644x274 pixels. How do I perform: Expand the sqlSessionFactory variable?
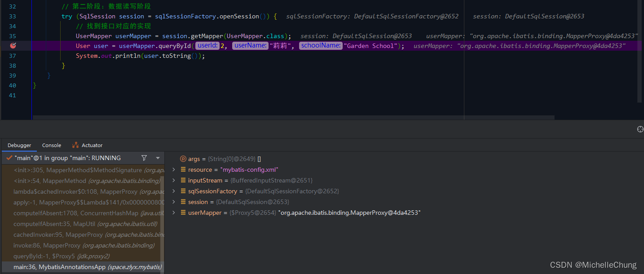click(x=174, y=191)
